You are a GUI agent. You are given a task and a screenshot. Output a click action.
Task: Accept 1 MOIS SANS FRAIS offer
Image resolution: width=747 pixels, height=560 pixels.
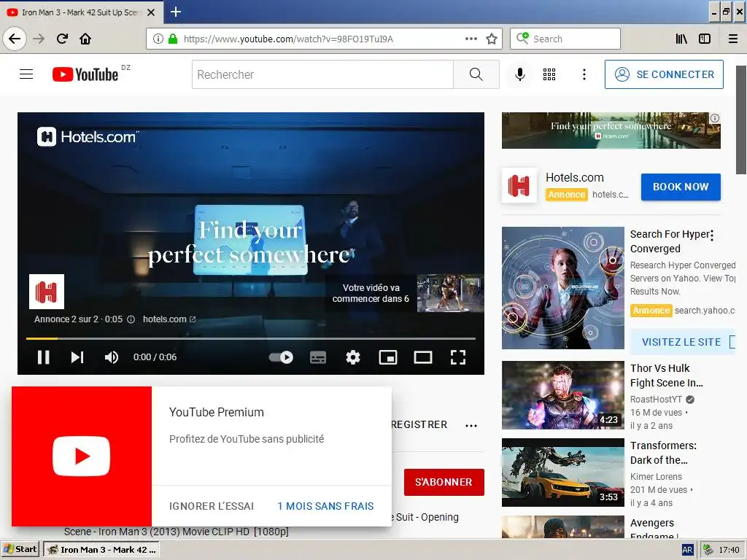(x=325, y=506)
